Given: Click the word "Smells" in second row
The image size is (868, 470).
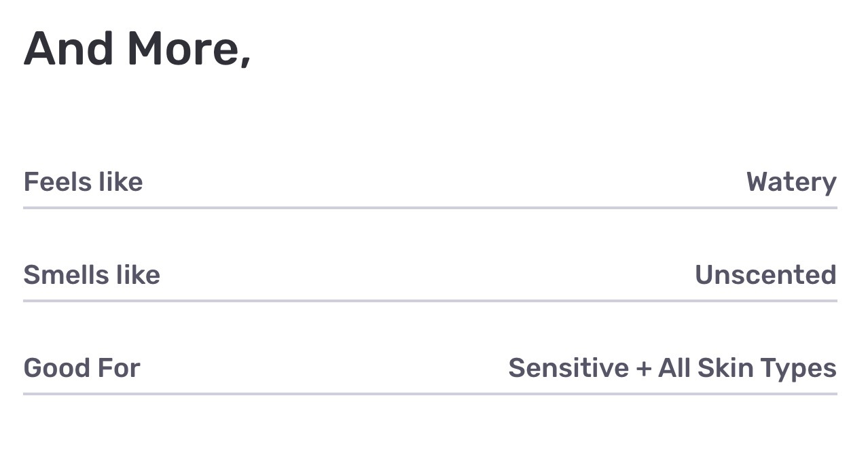Looking at the screenshot, I should [x=67, y=275].
